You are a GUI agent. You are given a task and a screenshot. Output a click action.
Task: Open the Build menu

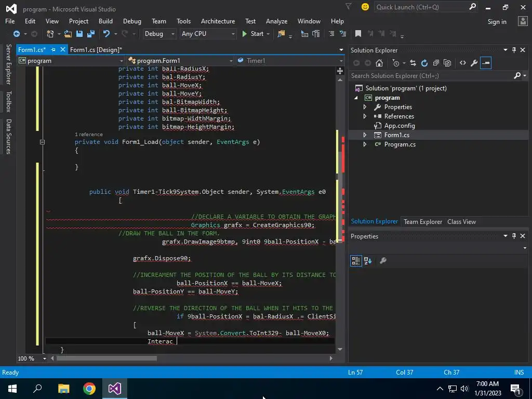[105, 21]
